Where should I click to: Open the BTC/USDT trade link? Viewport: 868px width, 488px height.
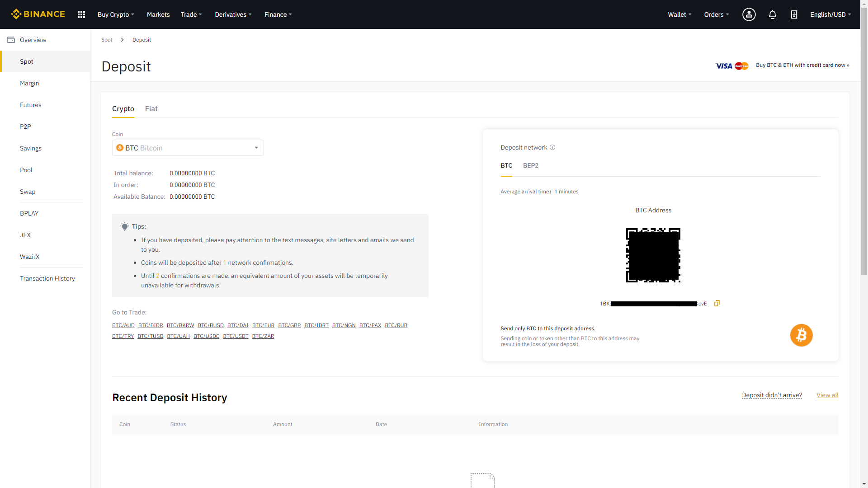[x=236, y=336]
